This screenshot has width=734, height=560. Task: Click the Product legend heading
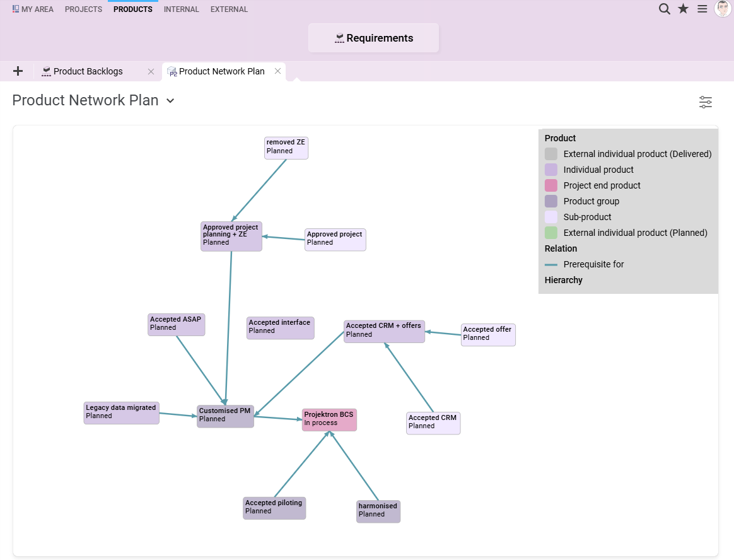[x=561, y=138]
